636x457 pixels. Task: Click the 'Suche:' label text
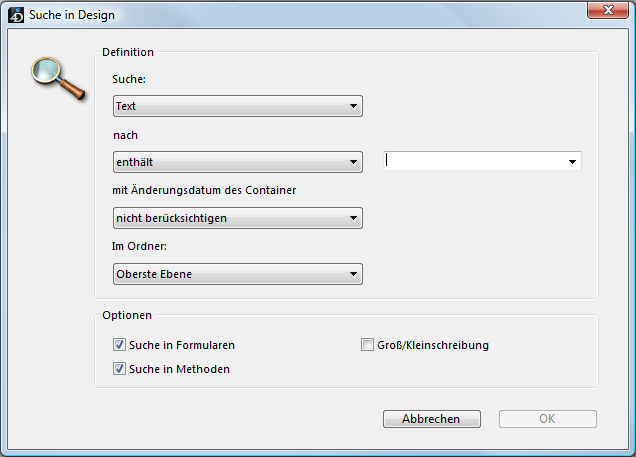click(x=130, y=78)
